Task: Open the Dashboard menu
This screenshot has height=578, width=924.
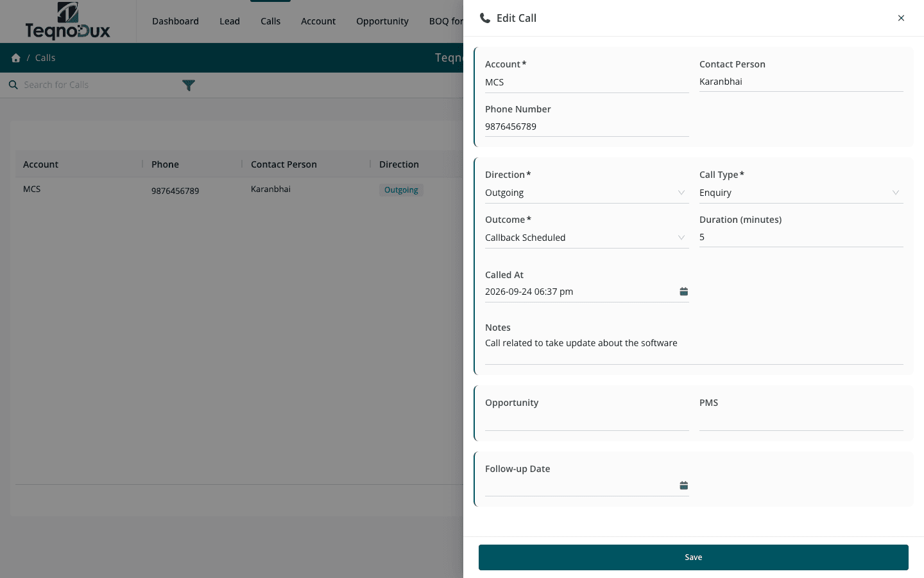Action: (x=175, y=21)
